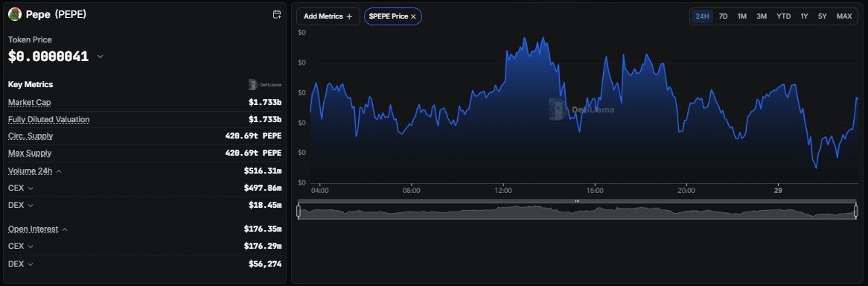Click the Open Interest value $176.35m
The image size is (868, 286).
(x=262, y=229)
